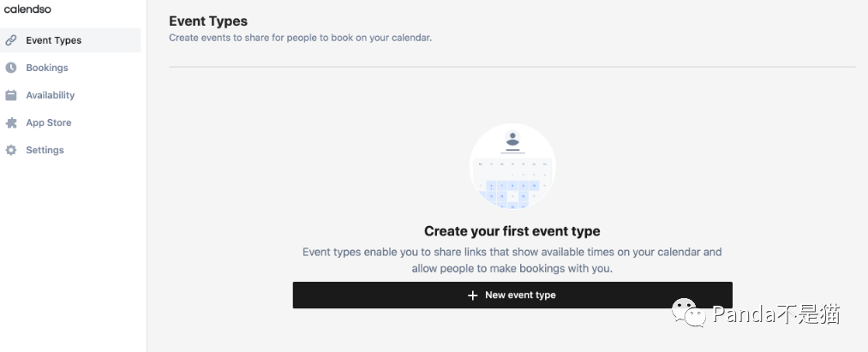The width and height of the screenshot is (868, 352).
Task: Click the 'Create events to share' subtitle
Action: pos(300,38)
